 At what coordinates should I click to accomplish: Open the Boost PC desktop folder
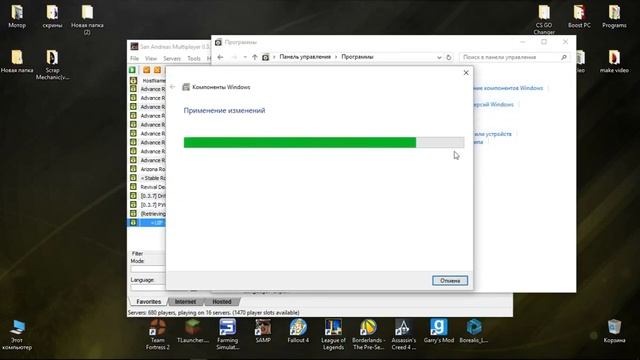pos(579,17)
